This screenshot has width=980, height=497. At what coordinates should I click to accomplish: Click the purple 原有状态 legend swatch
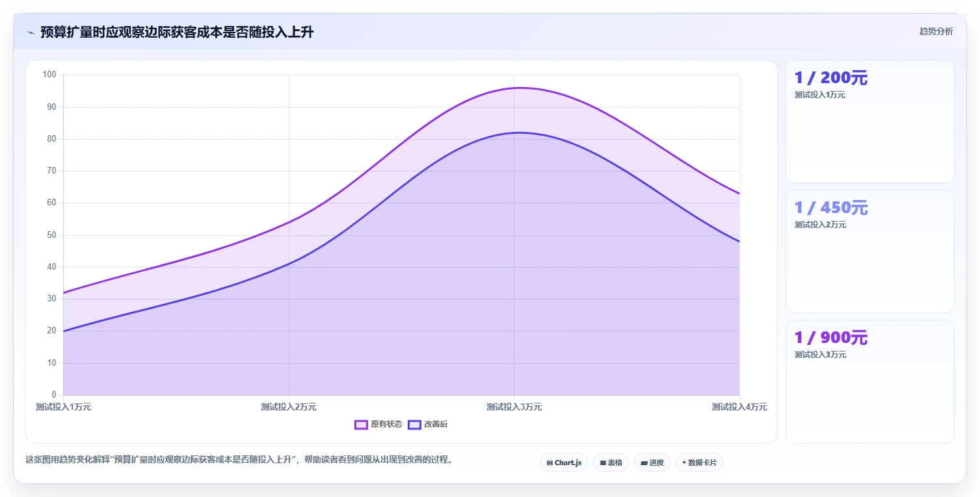point(361,424)
